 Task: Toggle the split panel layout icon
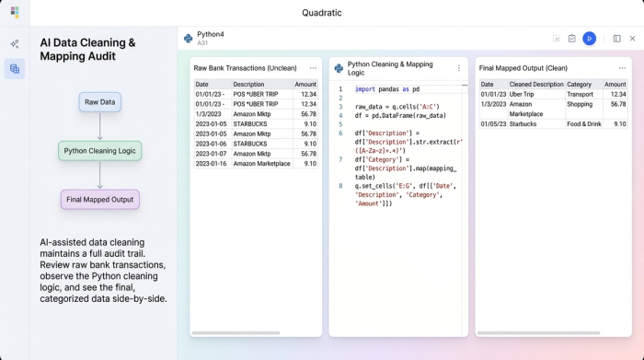[617, 39]
